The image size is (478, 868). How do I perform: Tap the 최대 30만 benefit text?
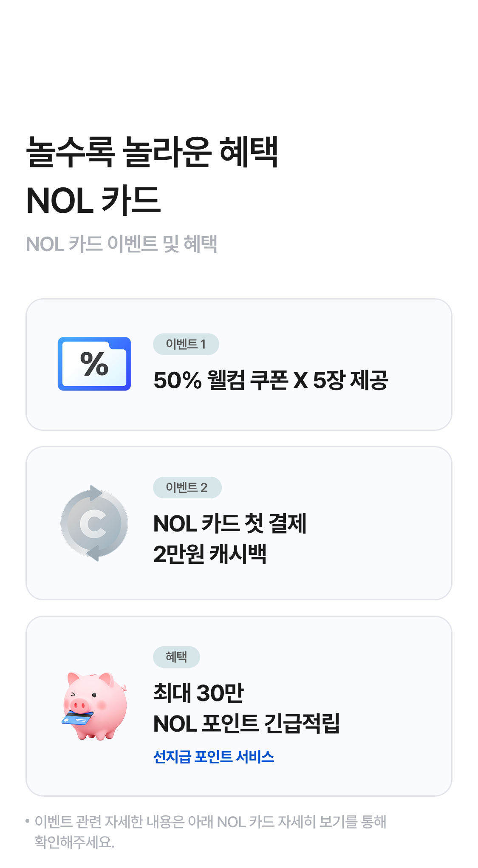(x=198, y=693)
